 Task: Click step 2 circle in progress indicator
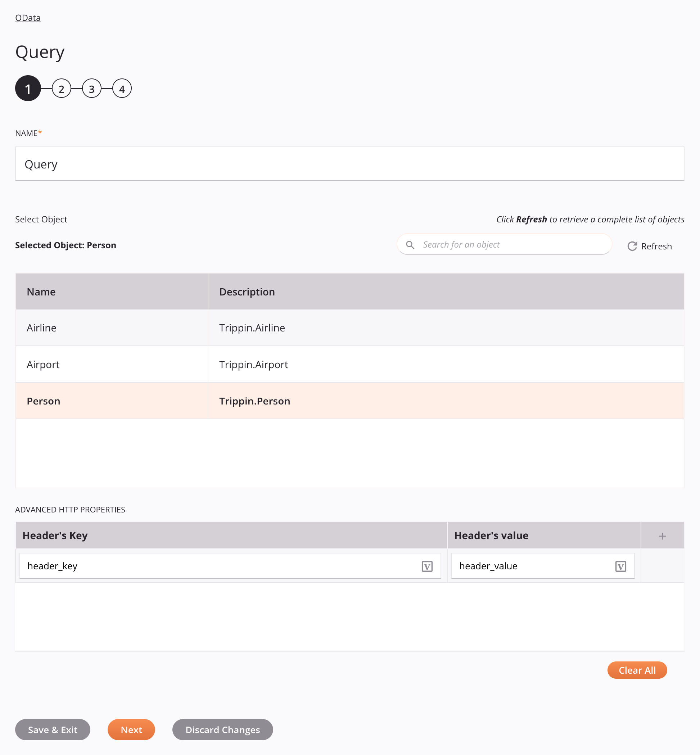(62, 88)
